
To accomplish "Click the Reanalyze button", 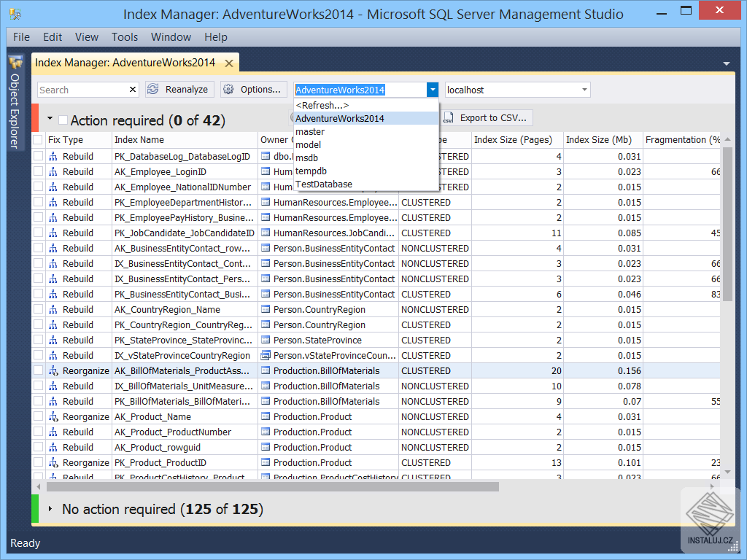I will click(179, 89).
